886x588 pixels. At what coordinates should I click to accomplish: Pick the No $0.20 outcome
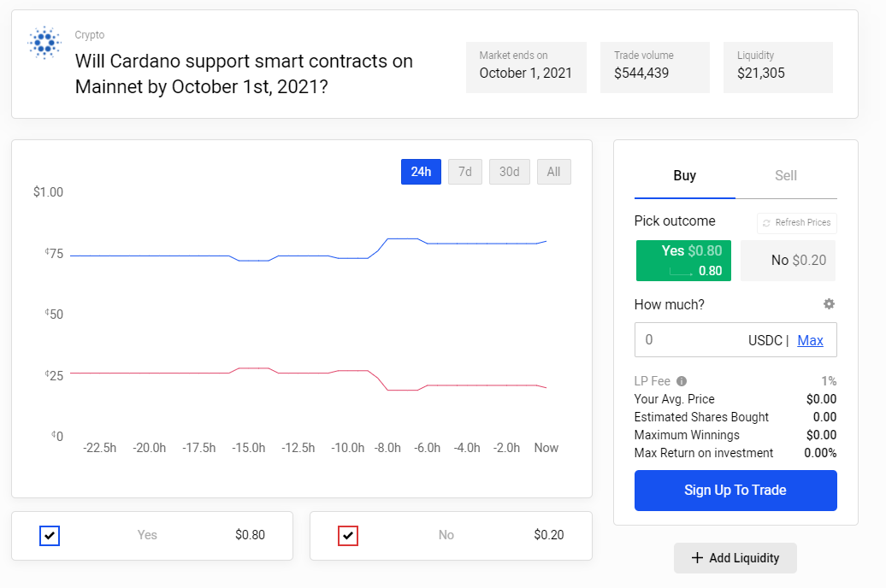[x=789, y=261]
